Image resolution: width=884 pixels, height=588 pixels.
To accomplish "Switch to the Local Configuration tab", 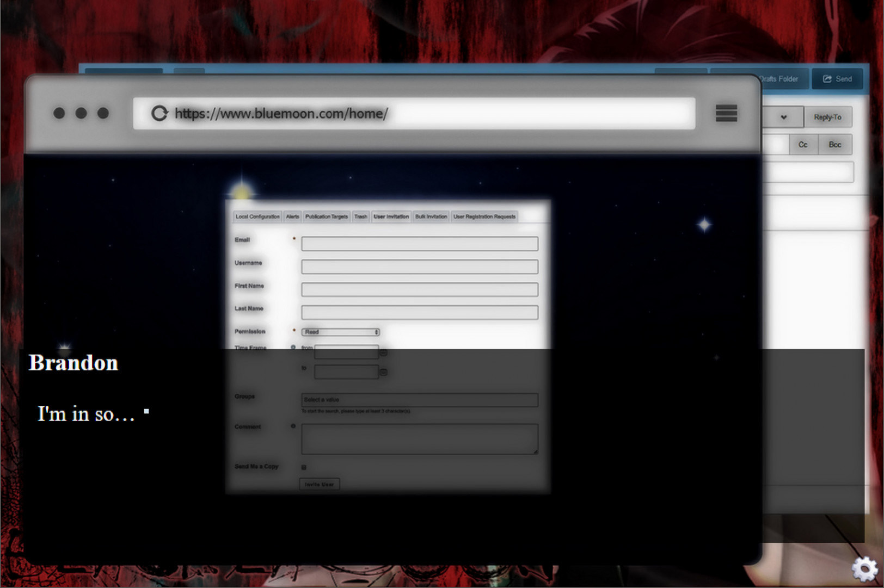I will coord(257,216).
